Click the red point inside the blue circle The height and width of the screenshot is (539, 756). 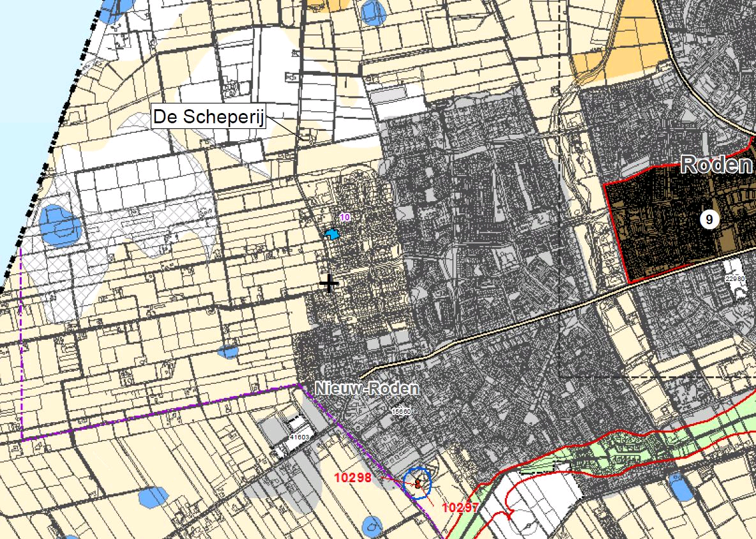pyautogui.click(x=418, y=483)
